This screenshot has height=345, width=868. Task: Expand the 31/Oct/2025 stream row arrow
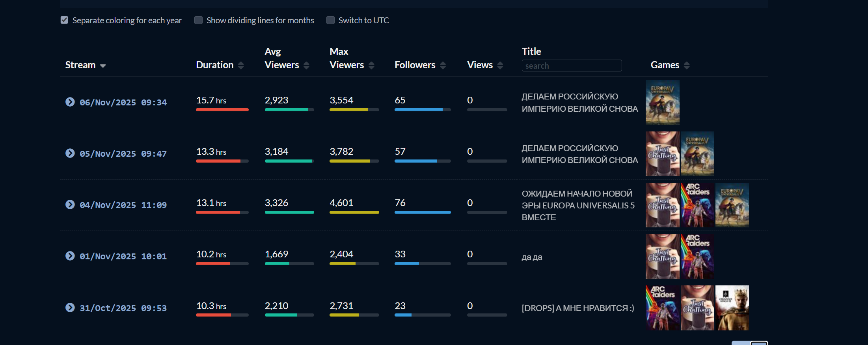point(70,307)
